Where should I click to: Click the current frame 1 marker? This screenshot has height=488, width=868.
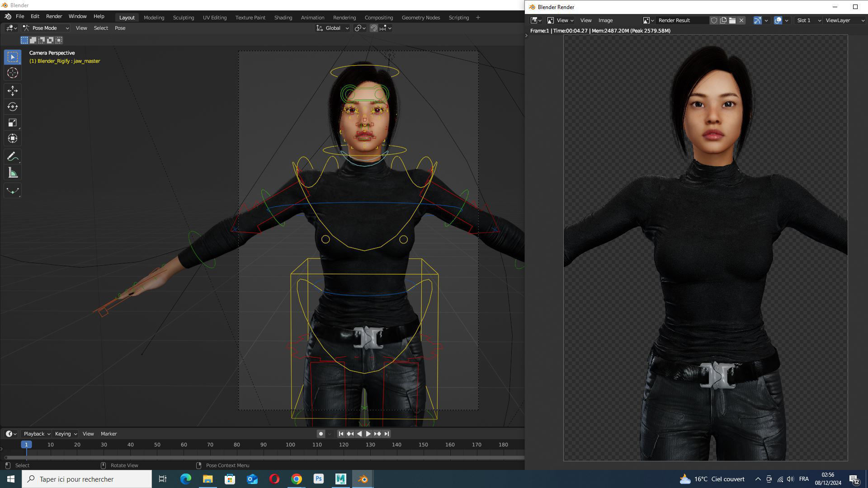[26, 445]
